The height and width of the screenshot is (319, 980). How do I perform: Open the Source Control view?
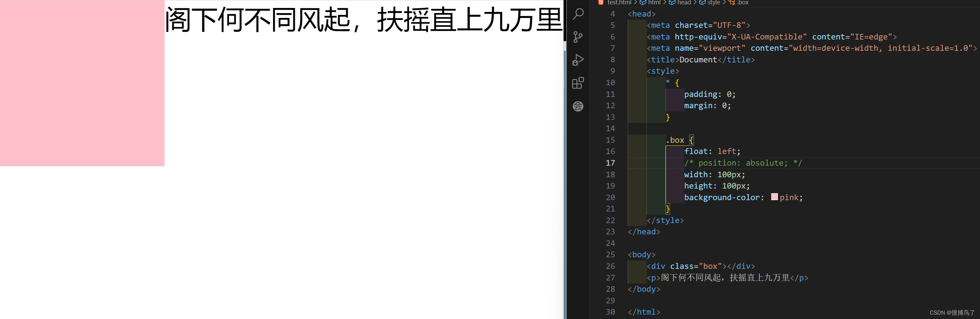(x=578, y=37)
